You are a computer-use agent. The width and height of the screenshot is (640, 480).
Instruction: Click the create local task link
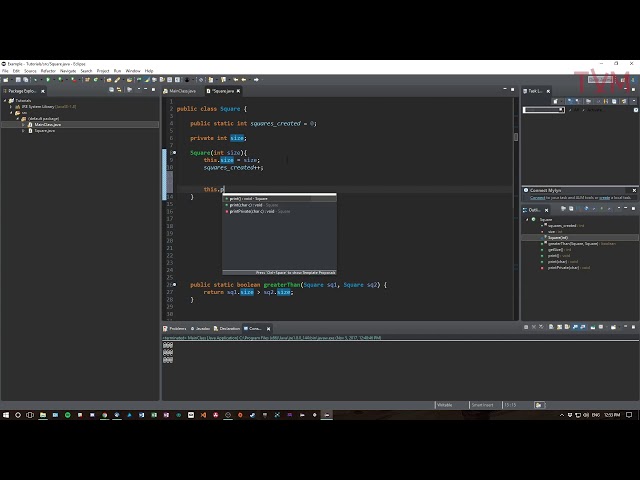click(604, 198)
